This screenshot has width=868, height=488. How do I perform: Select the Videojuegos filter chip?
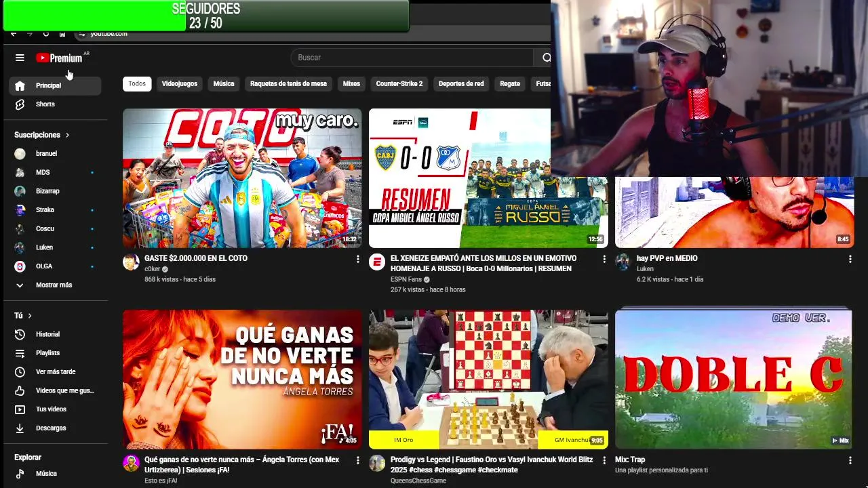[x=180, y=84]
